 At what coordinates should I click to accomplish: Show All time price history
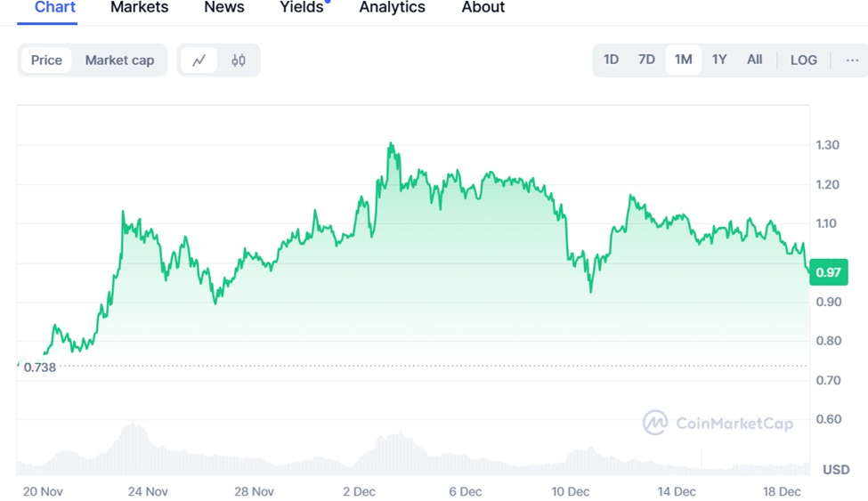(754, 60)
